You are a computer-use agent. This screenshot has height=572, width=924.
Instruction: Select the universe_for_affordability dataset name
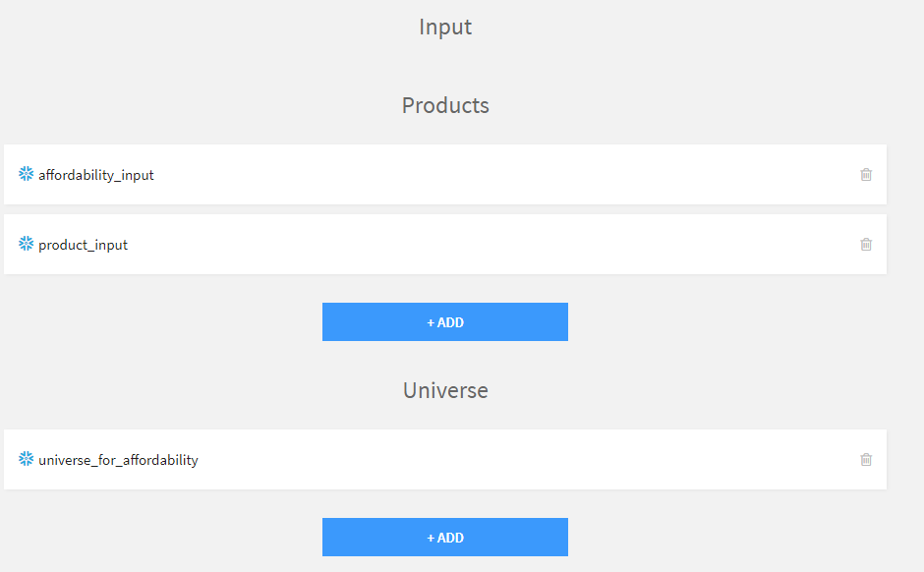[118, 460]
